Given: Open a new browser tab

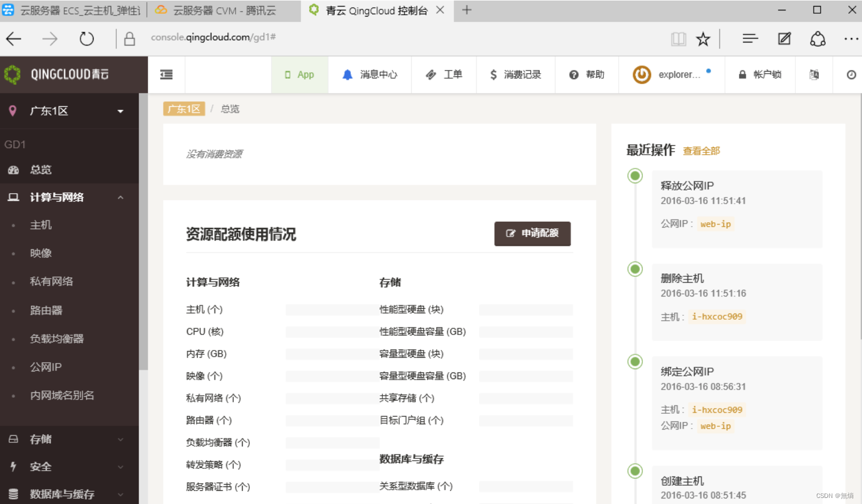Looking at the screenshot, I should pyautogui.click(x=467, y=10).
